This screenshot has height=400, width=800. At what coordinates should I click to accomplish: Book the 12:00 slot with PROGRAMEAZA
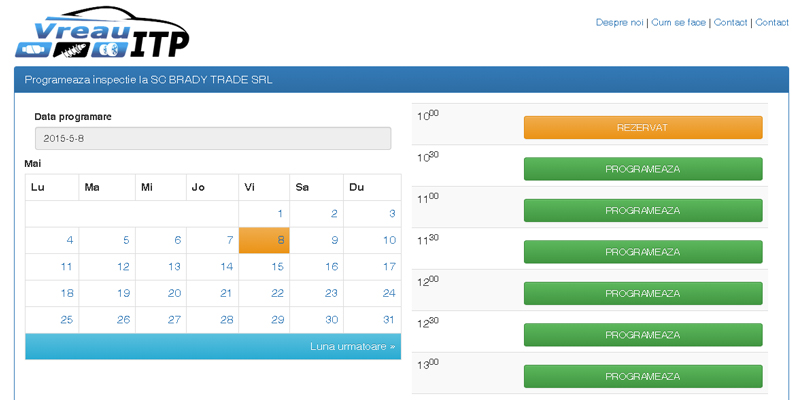click(643, 293)
